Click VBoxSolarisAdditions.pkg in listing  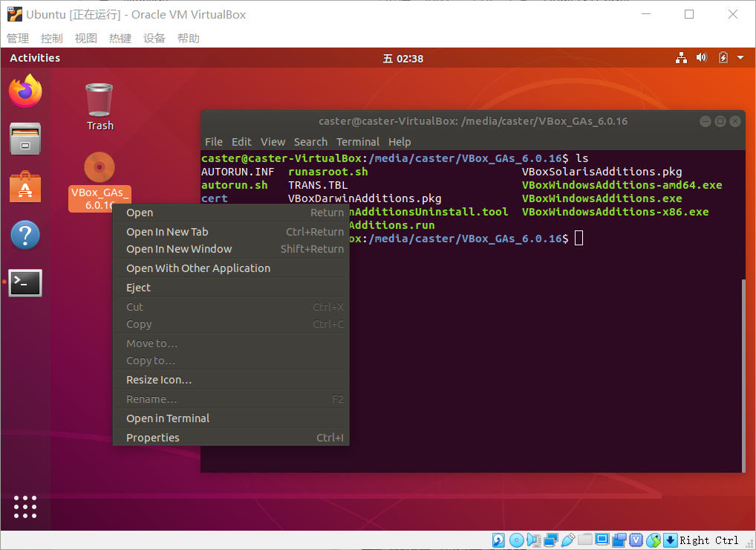[x=602, y=172]
